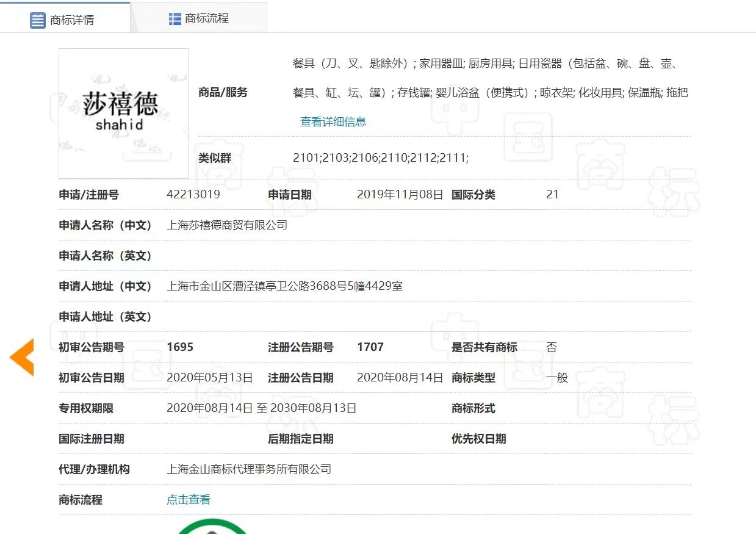Click the trademark type value 一般

557,378
